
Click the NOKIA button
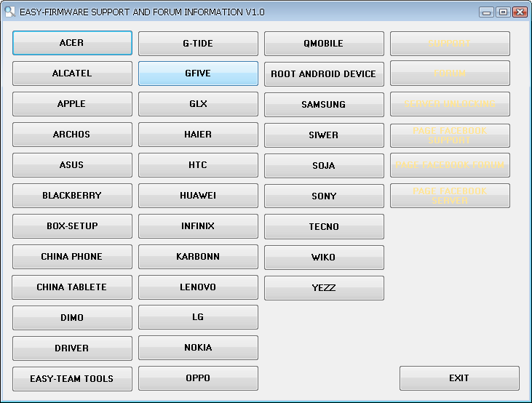click(x=198, y=348)
